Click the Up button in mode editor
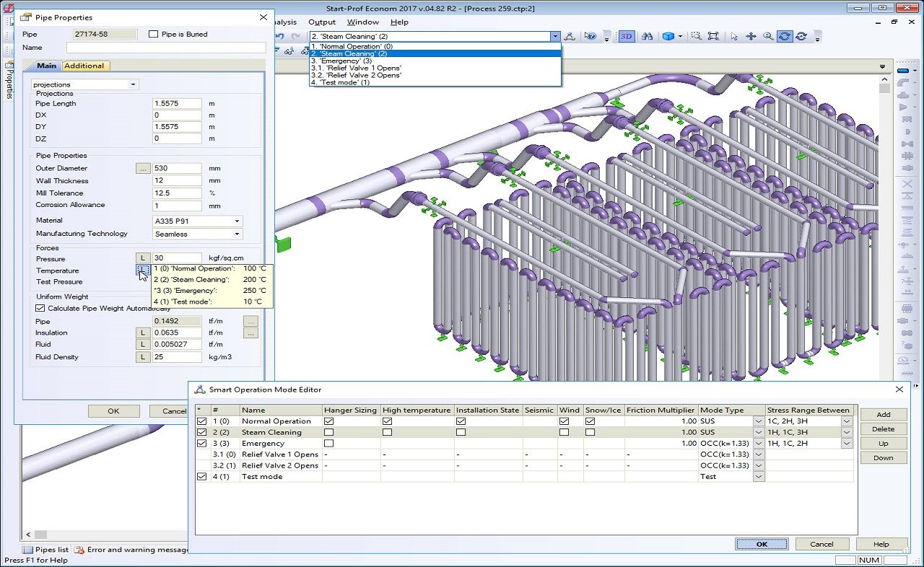Viewport: 924px width, 567px height. click(883, 444)
